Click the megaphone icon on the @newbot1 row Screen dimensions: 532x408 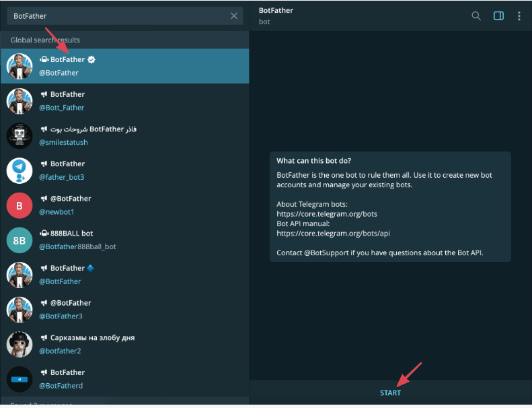(44, 199)
